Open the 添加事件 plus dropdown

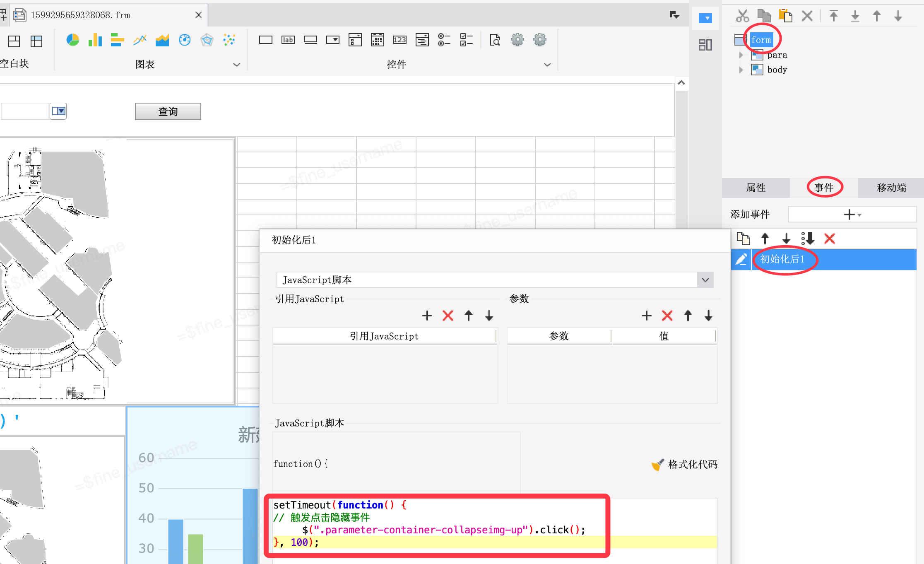pos(852,215)
